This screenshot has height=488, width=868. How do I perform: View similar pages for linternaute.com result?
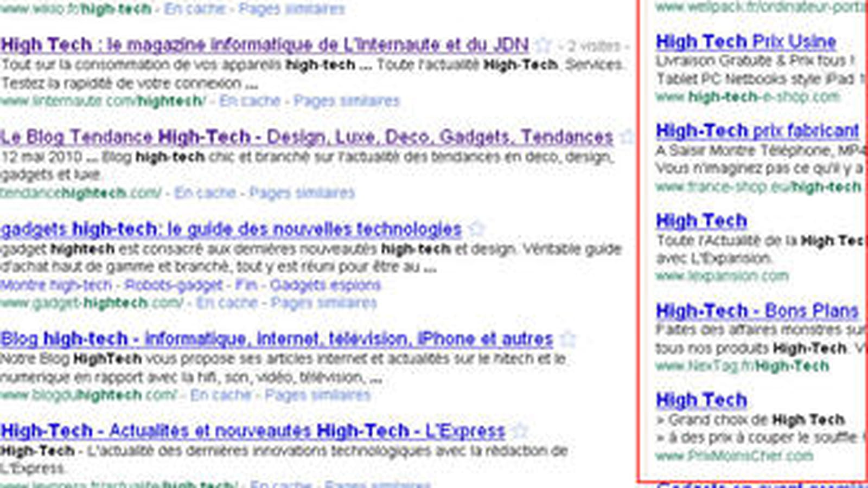coord(347,101)
